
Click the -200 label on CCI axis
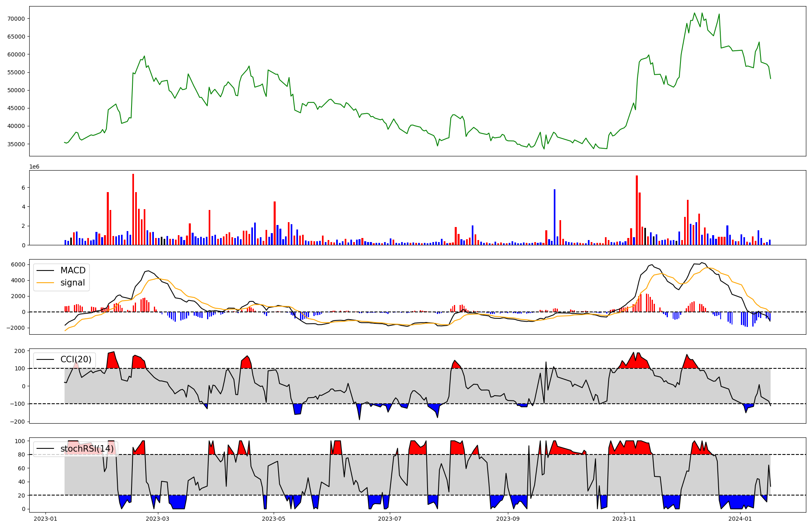pos(18,422)
